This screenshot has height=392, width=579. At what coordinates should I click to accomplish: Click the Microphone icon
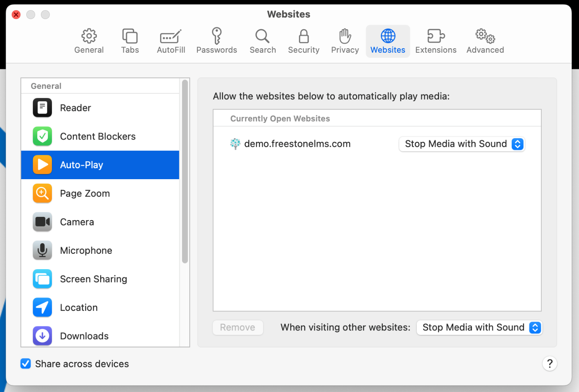pyautogui.click(x=42, y=250)
